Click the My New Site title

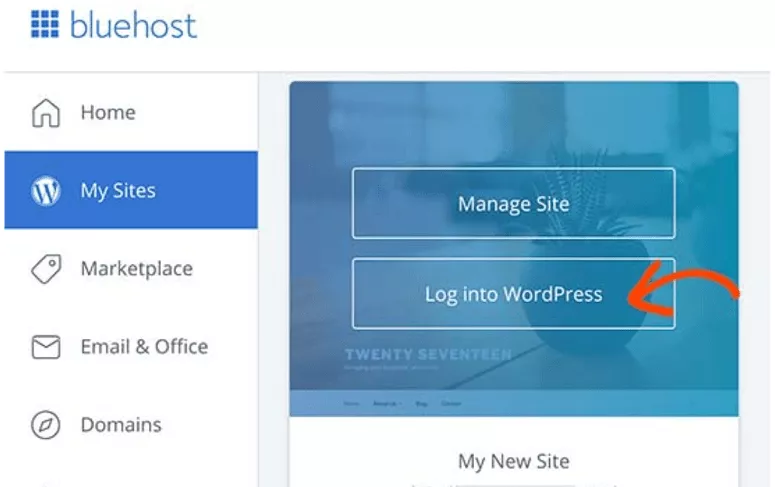pos(513,461)
